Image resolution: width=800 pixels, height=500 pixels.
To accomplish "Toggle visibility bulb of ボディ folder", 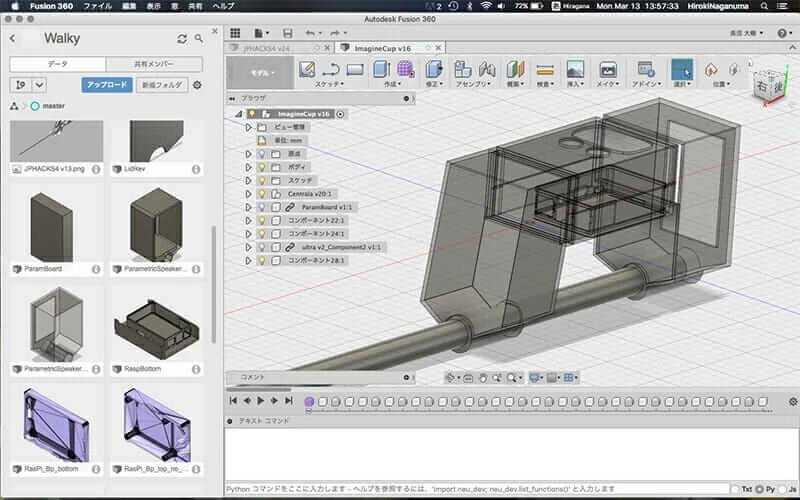I will tap(262, 167).
